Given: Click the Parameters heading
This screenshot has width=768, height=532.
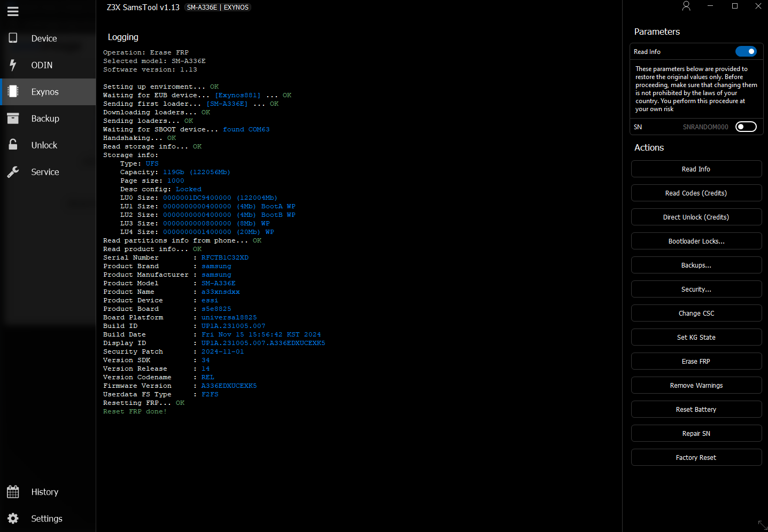Looking at the screenshot, I should tap(657, 32).
